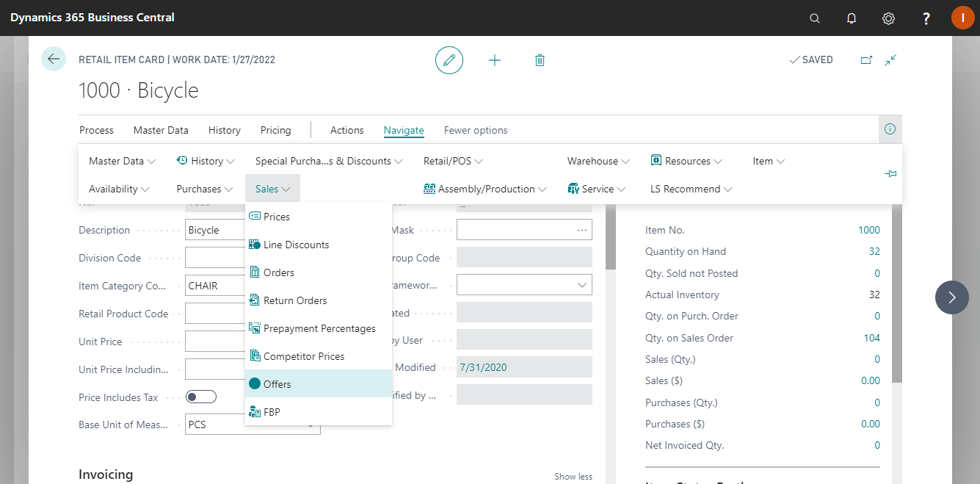Expand Purchases dropdown
This screenshot has width=980, height=484.
click(205, 189)
